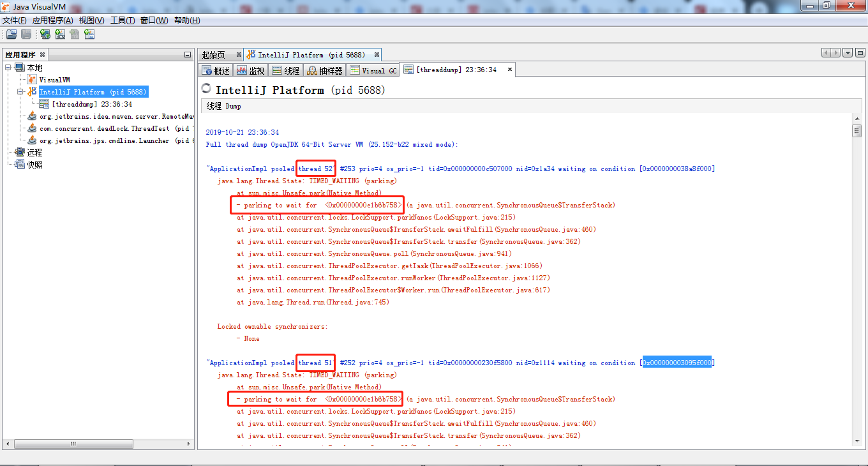
Task: Maximize the editor window area button
Action: pyautogui.click(x=860, y=53)
